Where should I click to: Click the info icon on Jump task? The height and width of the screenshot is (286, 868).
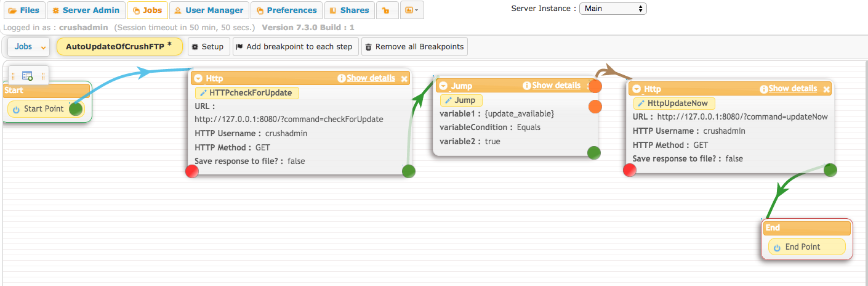point(526,86)
